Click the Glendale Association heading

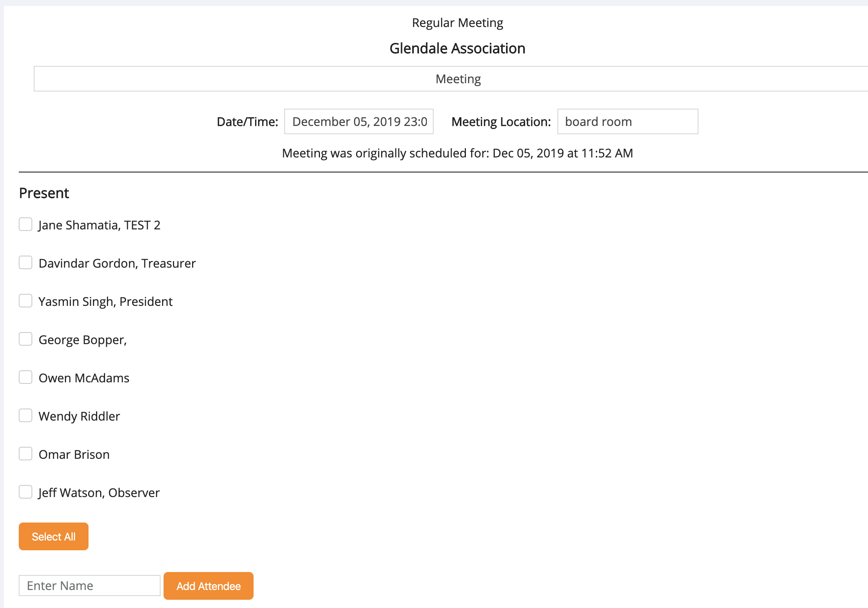457,48
